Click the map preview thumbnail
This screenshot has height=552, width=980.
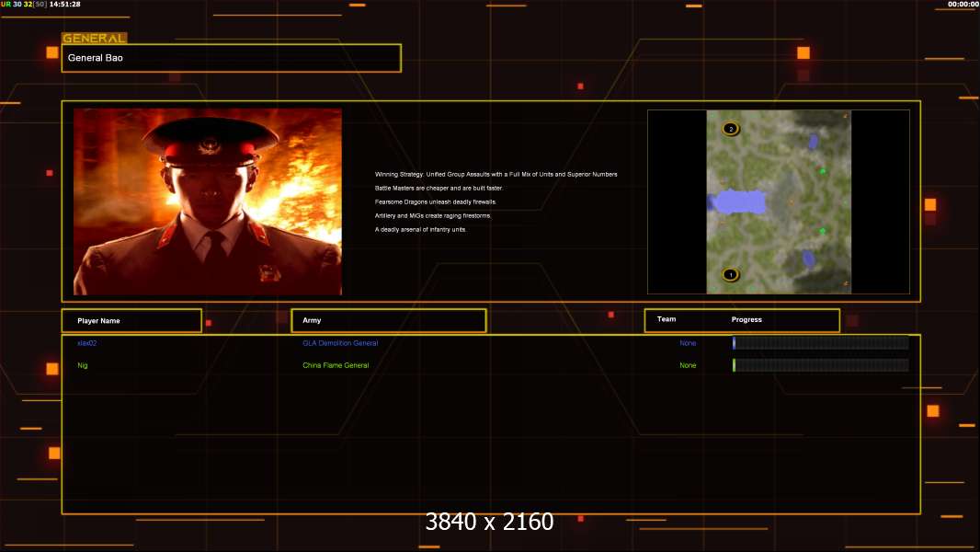point(779,201)
